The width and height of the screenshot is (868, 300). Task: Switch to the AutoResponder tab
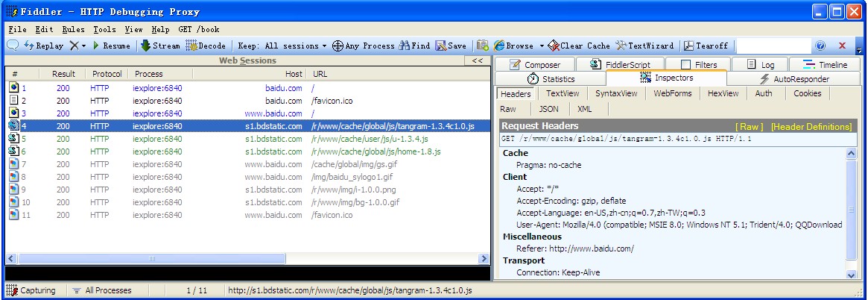[x=794, y=79]
